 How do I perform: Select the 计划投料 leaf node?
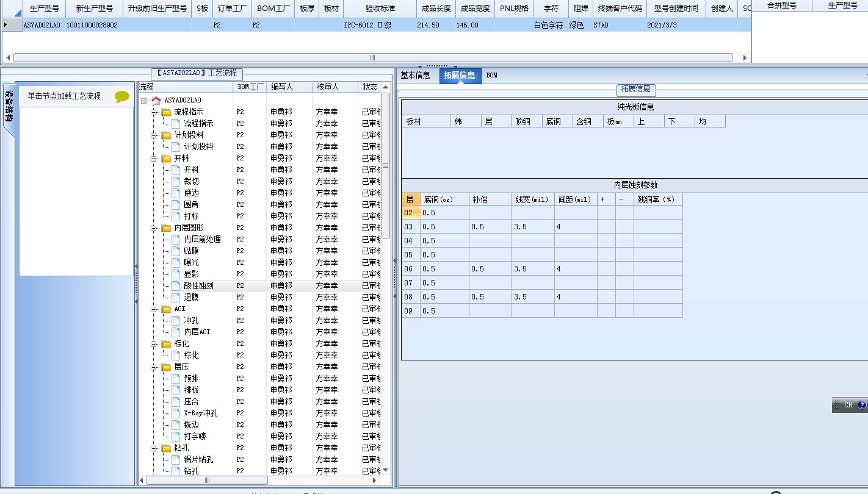coord(198,146)
